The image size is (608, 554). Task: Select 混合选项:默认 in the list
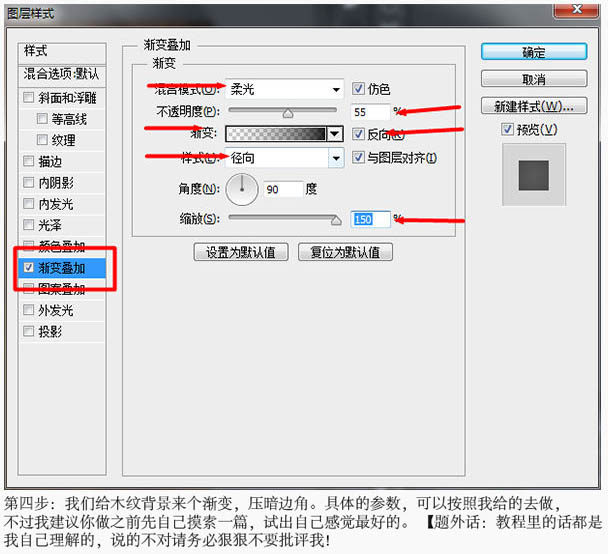tap(62, 74)
